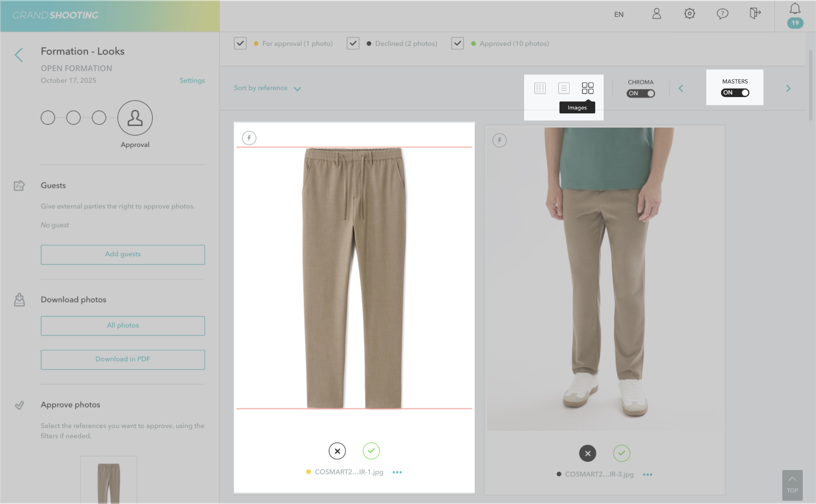Uncheck the Approved filter checkbox
Image resolution: width=816 pixels, height=504 pixels.
[x=457, y=43]
